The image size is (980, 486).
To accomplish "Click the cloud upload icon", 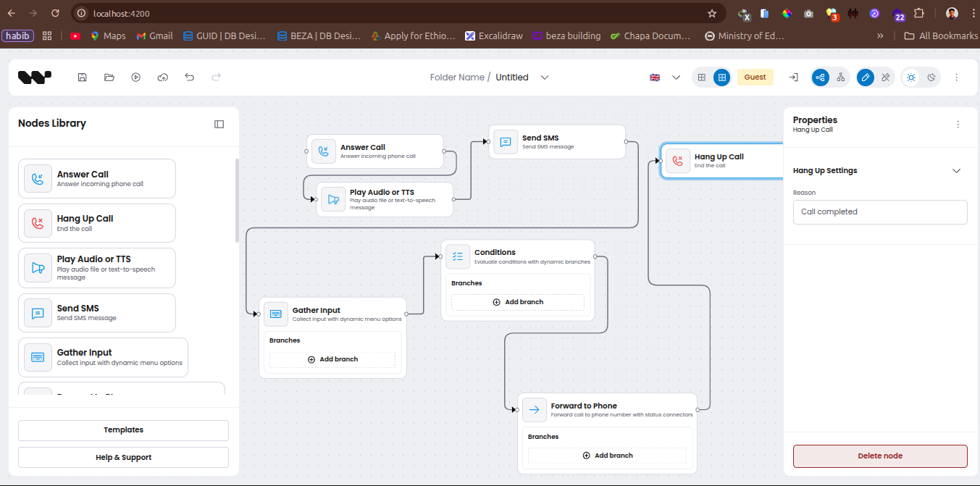I will coord(163,77).
